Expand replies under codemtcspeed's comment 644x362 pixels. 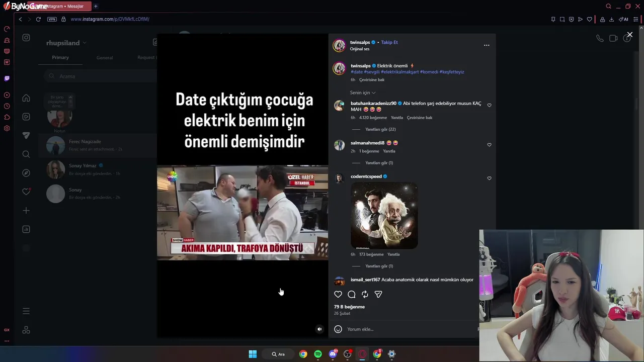point(379,266)
